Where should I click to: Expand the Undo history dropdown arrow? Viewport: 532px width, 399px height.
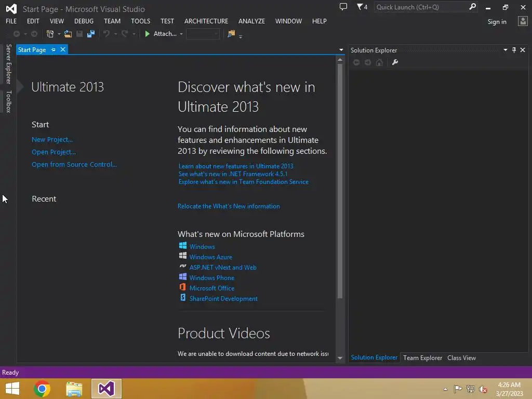click(115, 34)
